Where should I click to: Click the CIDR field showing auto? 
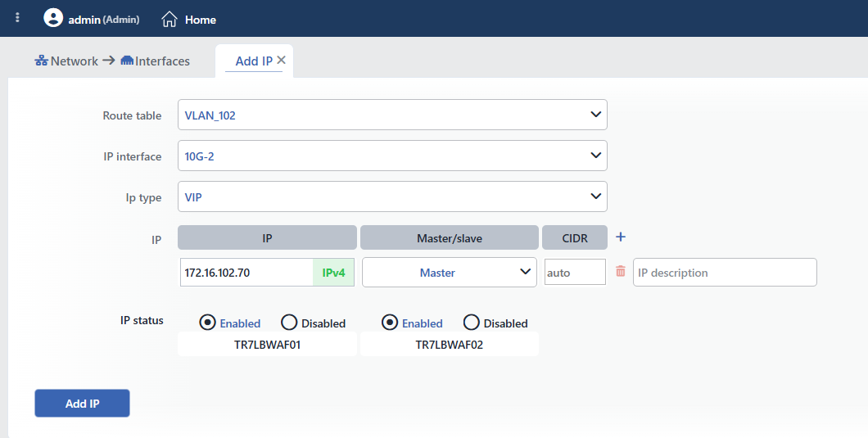[575, 273]
